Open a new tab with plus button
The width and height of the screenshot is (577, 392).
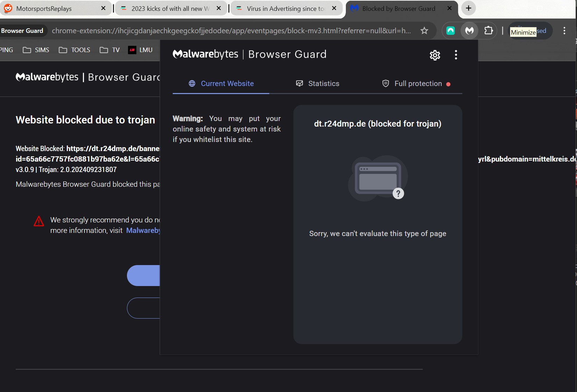469,8
